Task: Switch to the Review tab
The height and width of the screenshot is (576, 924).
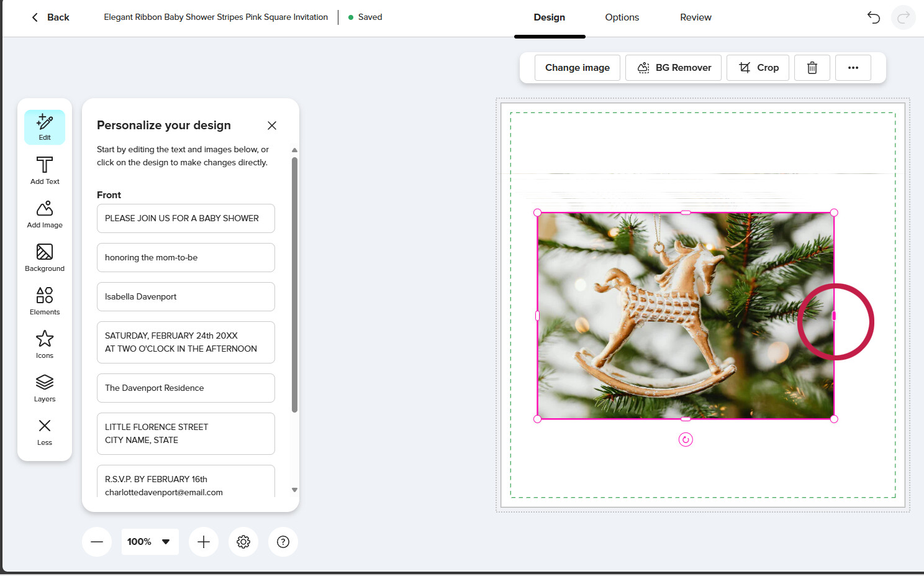Action: coord(695,17)
